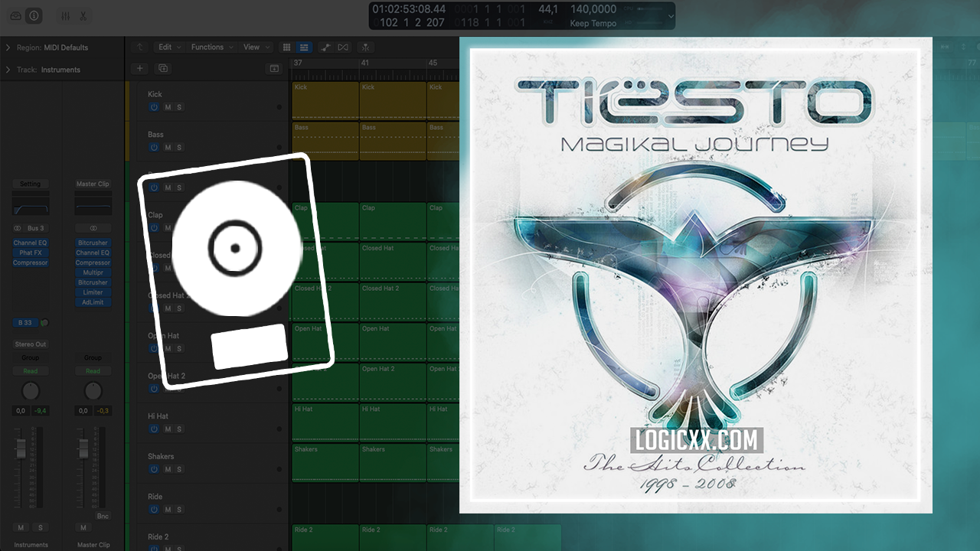Open the Edit menu in tracks area
This screenshot has height=551, width=980.
click(x=169, y=47)
